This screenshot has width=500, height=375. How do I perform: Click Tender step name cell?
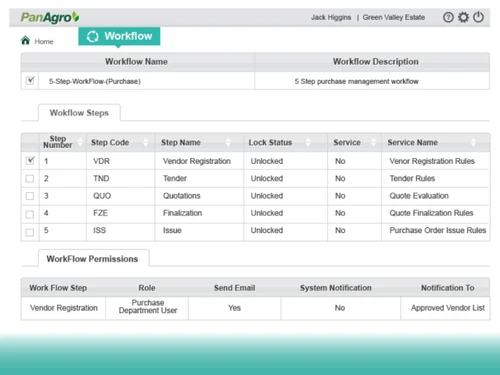pos(175,178)
